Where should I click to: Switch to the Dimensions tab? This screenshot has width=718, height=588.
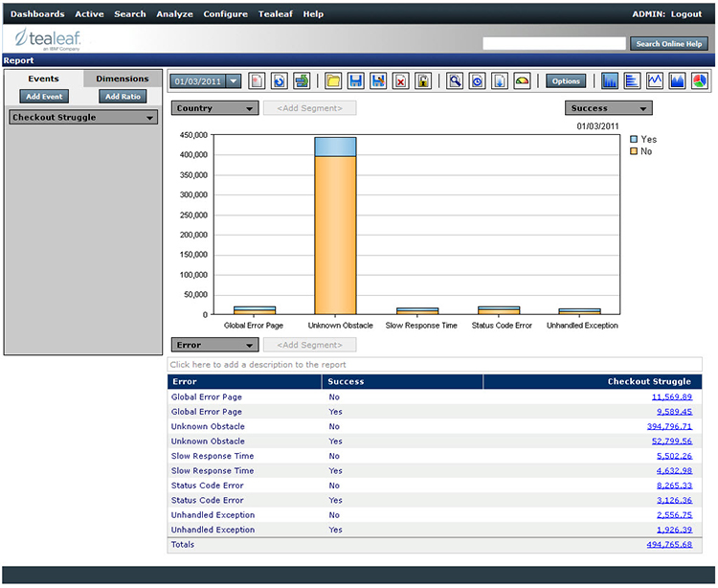[122, 79]
